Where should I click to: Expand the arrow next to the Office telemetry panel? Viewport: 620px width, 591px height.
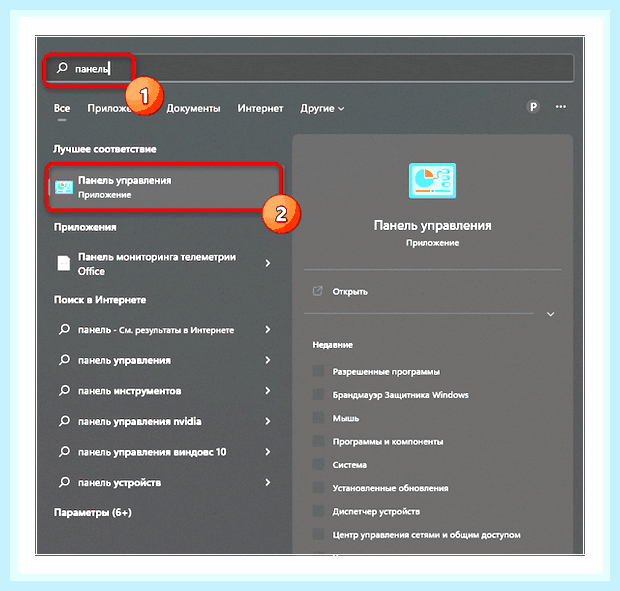[268, 263]
